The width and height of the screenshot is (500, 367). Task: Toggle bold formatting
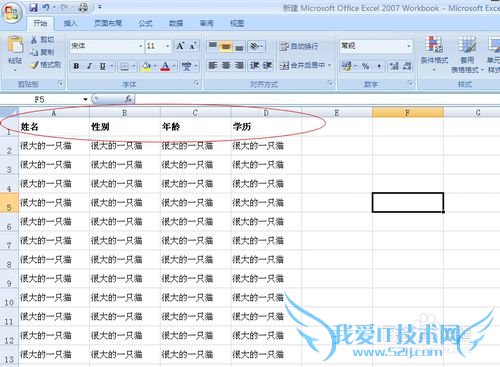(x=76, y=66)
